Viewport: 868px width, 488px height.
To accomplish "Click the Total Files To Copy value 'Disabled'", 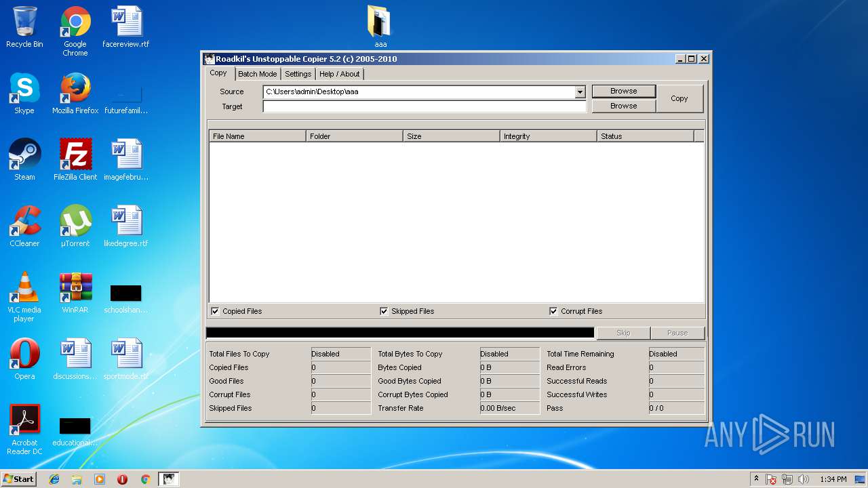I will (x=340, y=354).
